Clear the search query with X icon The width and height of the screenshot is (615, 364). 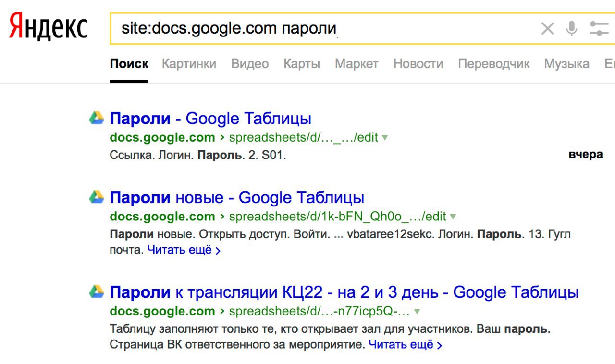pyautogui.click(x=547, y=29)
